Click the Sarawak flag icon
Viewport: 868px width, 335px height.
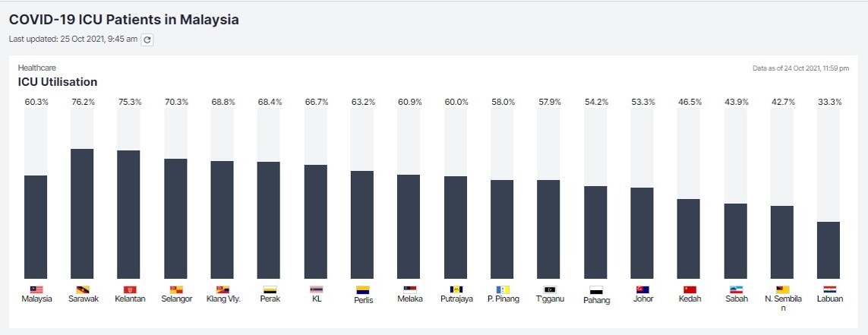83,289
